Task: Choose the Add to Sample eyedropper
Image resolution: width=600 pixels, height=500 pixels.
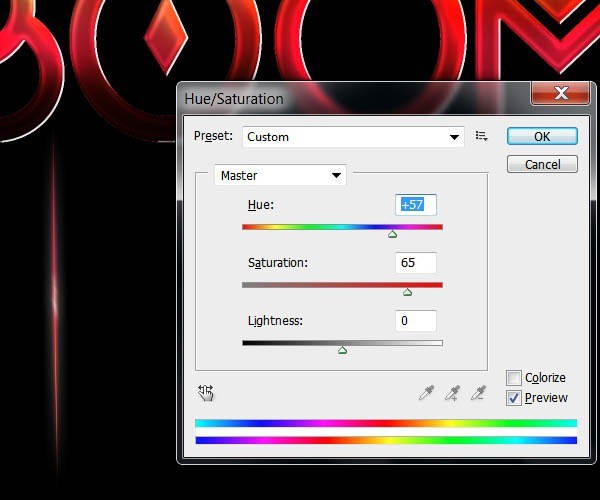Action: [x=452, y=393]
